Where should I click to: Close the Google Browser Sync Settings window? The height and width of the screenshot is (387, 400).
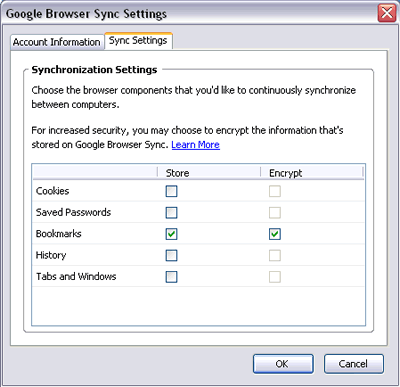tap(387, 13)
